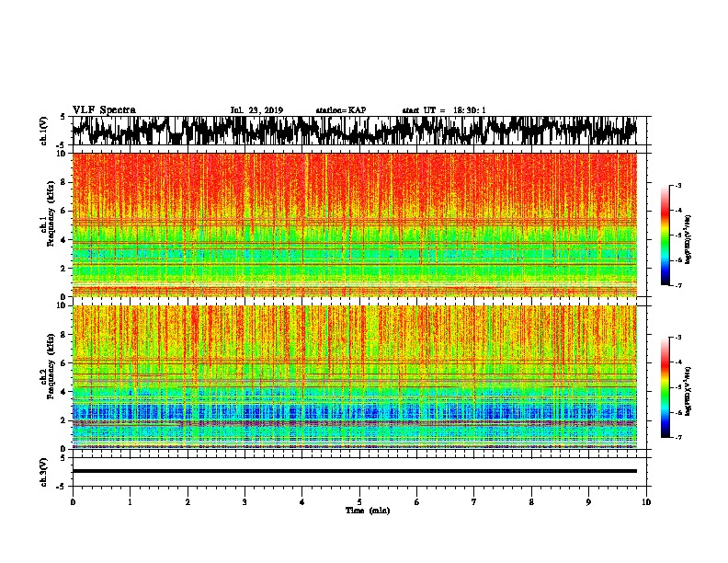Click the "VLF Spectra" plot title
Image resolution: width=728 pixels, height=563 pixels.
tap(104, 110)
